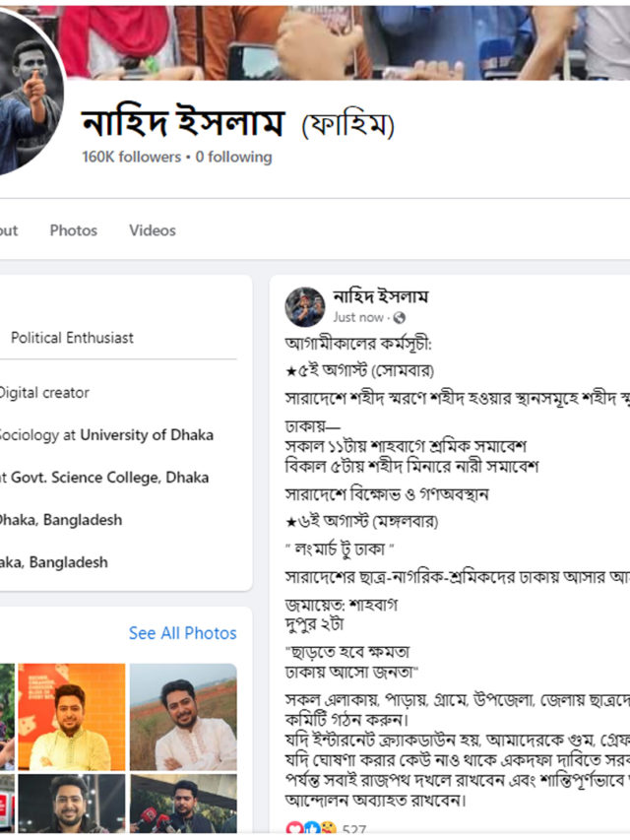Click See All Photos link
The width and height of the screenshot is (630, 840).
tap(182, 633)
